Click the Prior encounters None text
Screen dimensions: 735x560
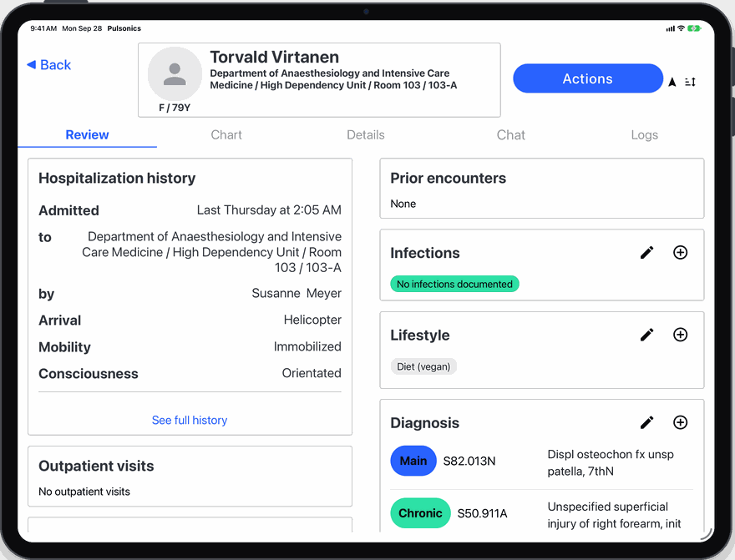point(403,204)
